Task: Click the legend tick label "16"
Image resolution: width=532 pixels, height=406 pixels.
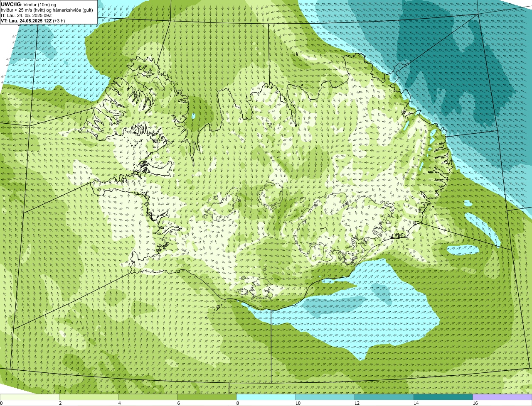Action: (475, 403)
